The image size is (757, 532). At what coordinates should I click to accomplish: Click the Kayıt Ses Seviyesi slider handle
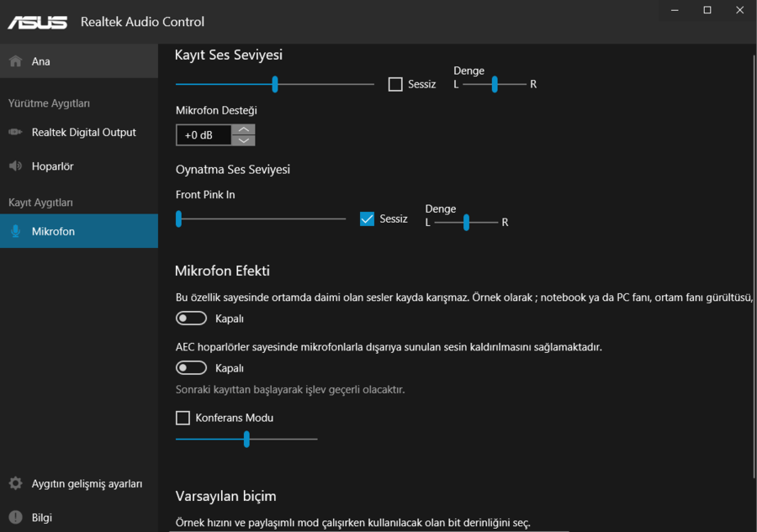click(x=275, y=84)
